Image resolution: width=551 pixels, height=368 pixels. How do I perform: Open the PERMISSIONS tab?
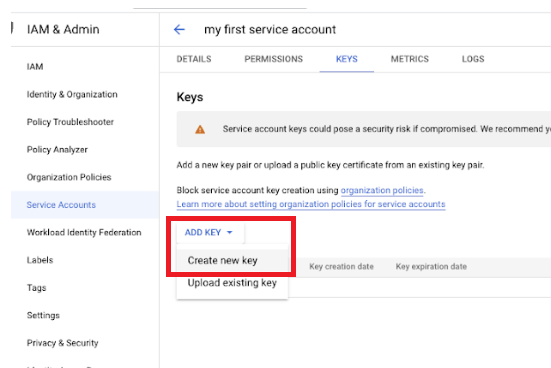pyautogui.click(x=274, y=59)
